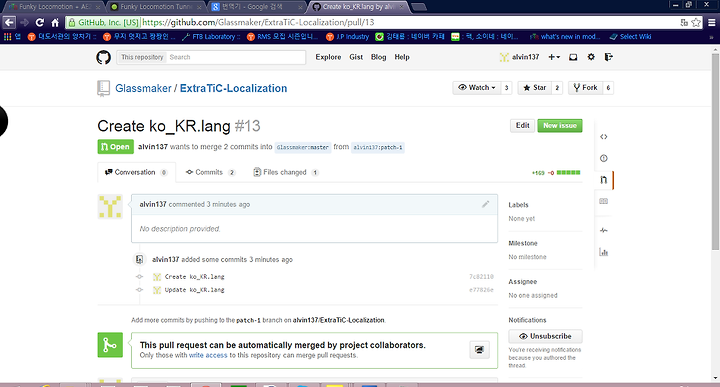Image resolution: width=720 pixels, height=387 pixels.
Task: Click the translate icon in address bar
Action: 684,22
